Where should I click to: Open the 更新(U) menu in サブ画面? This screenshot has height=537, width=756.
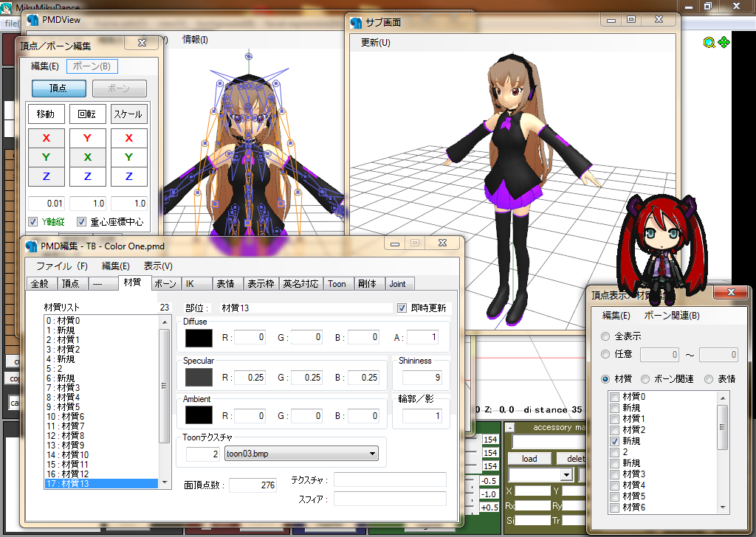[376, 42]
